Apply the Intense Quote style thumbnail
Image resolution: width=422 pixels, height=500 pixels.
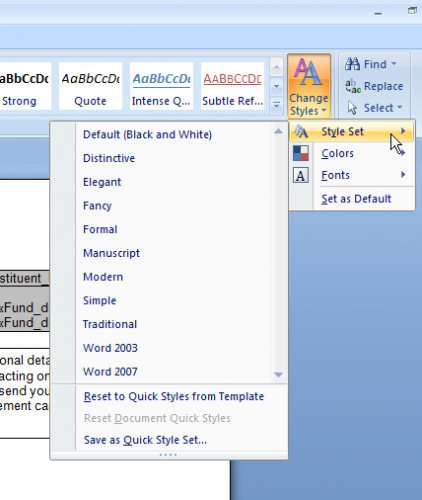tap(161, 86)
